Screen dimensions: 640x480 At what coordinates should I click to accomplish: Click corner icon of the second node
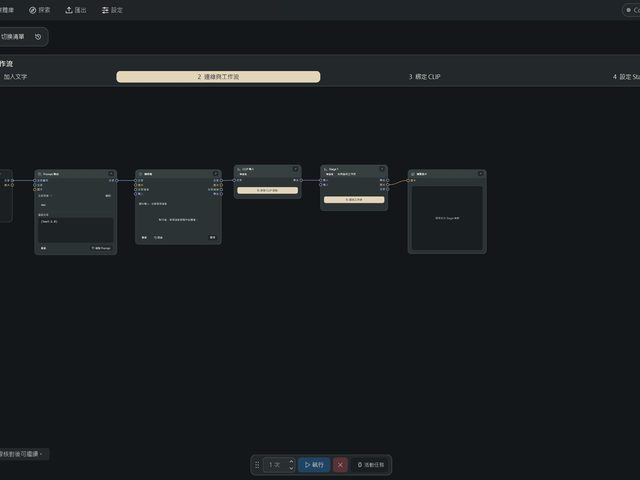coord(216,174)
